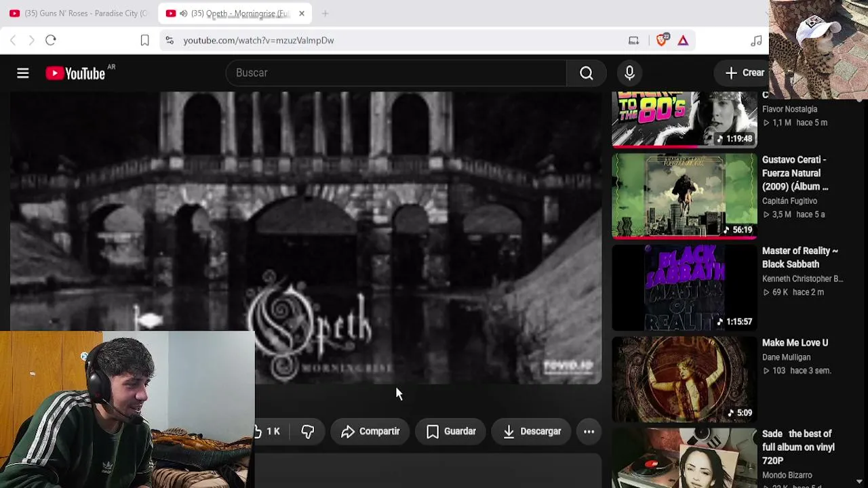Open site settings icon in address bar
This screenshot has width=868, height=488.
tap(170, 41)
